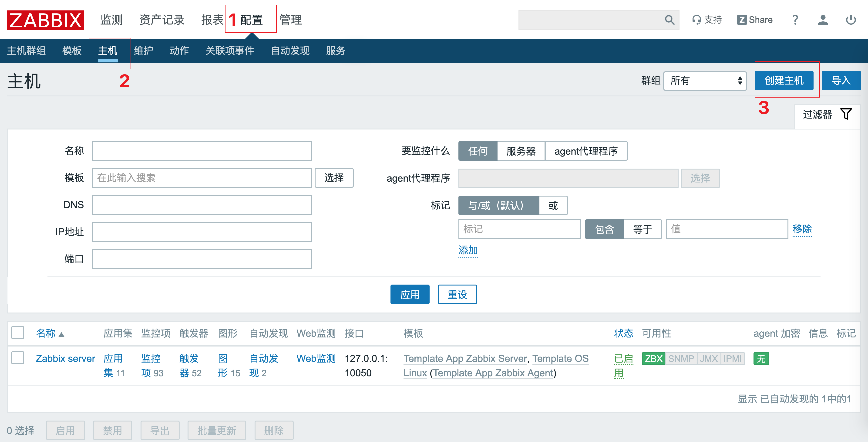The image size is (868, 442).
Task: Click the logout power icon
Action: [851, 20]
